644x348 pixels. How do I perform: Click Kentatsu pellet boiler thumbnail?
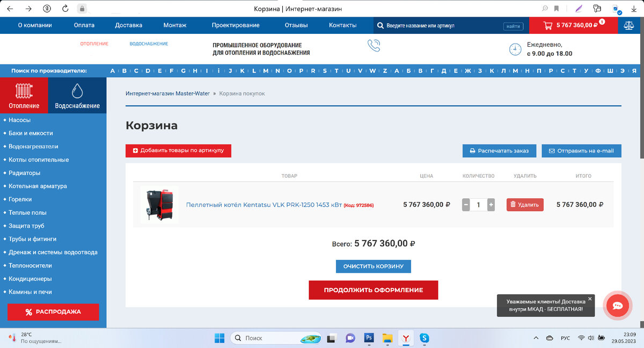(159, 205)
